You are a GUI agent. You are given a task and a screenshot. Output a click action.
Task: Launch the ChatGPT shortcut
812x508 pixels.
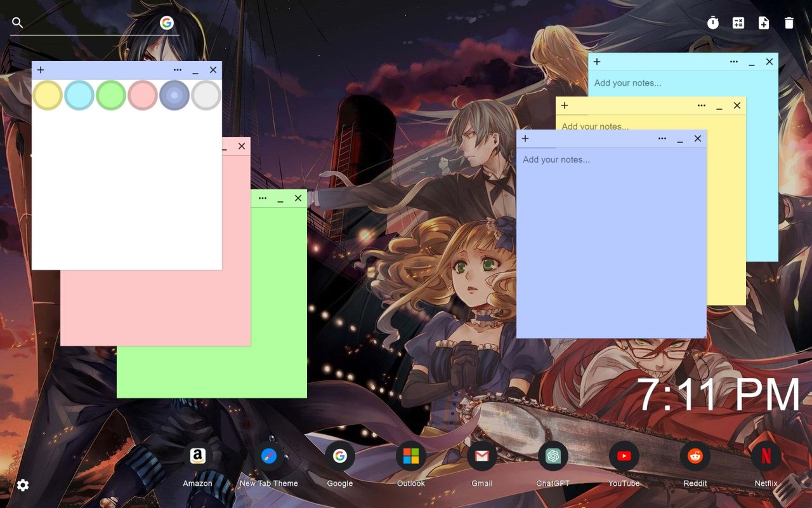[x=553, y=456]
